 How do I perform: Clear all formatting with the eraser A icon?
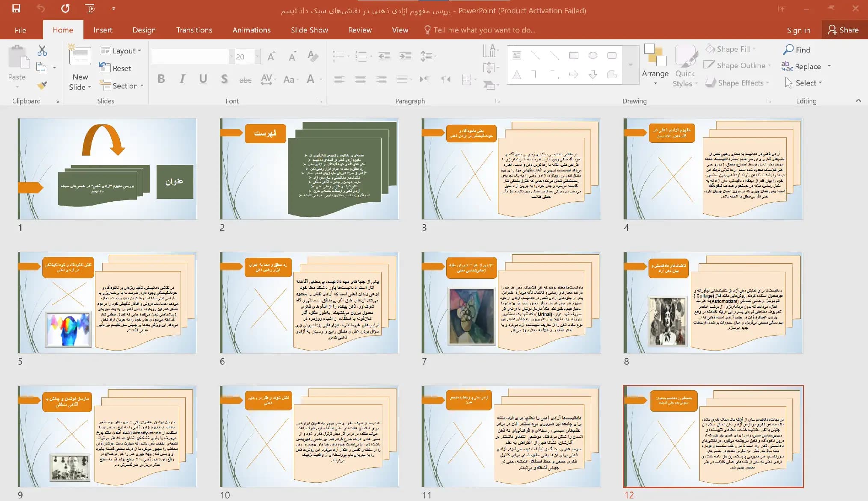[313, 56]
